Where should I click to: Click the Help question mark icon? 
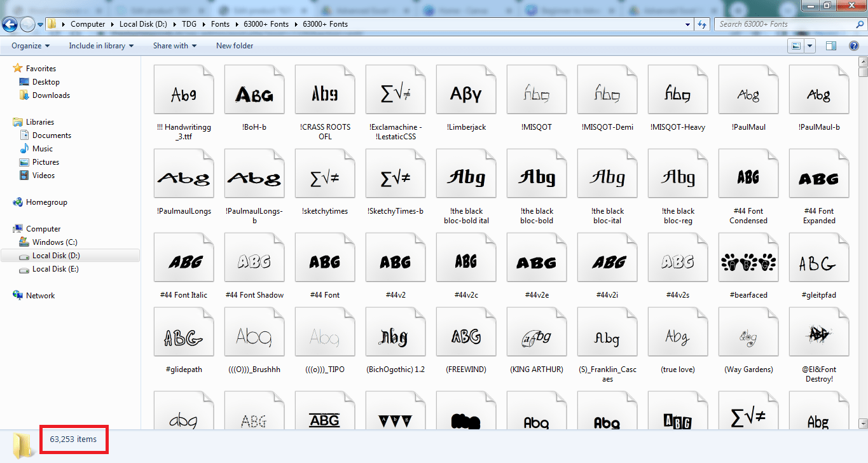[853, 46]
